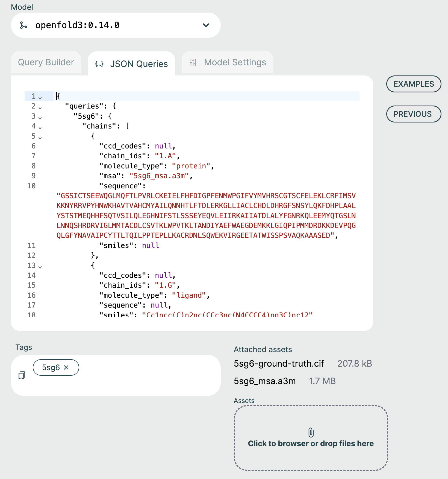Viewport: 448px width, 479px height.
Task: Switch to the Query Builder tab
Action: pyautogui.click(x=46, y=63)
